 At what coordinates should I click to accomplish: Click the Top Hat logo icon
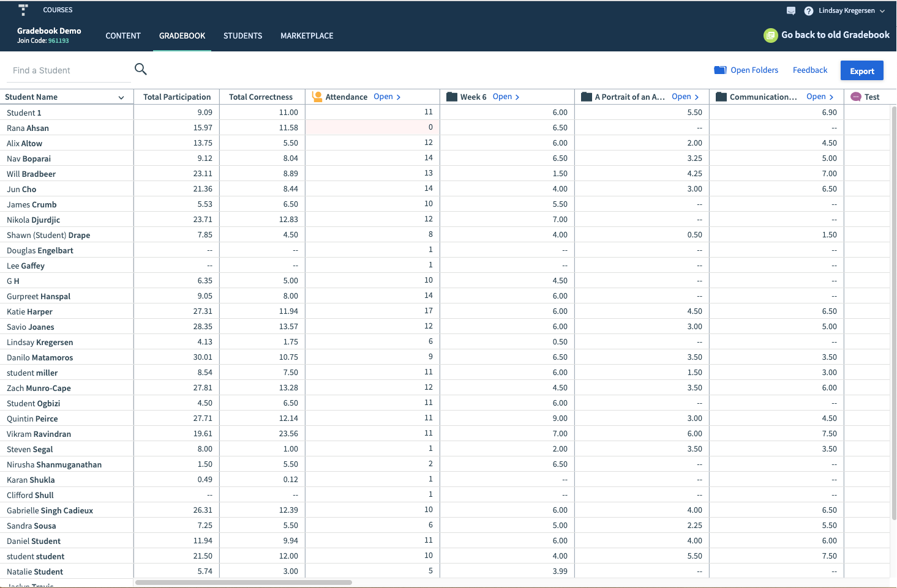click(x=23, y=10)
